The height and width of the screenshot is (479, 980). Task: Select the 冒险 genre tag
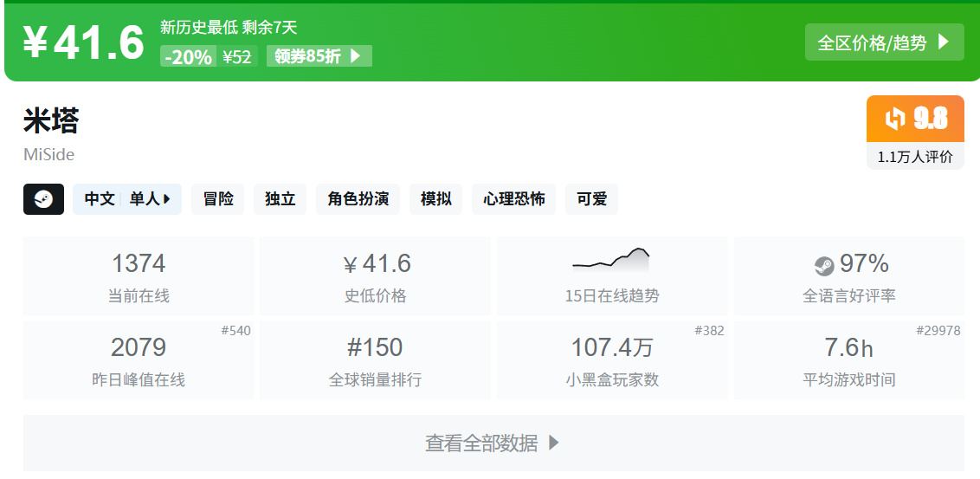218,199
